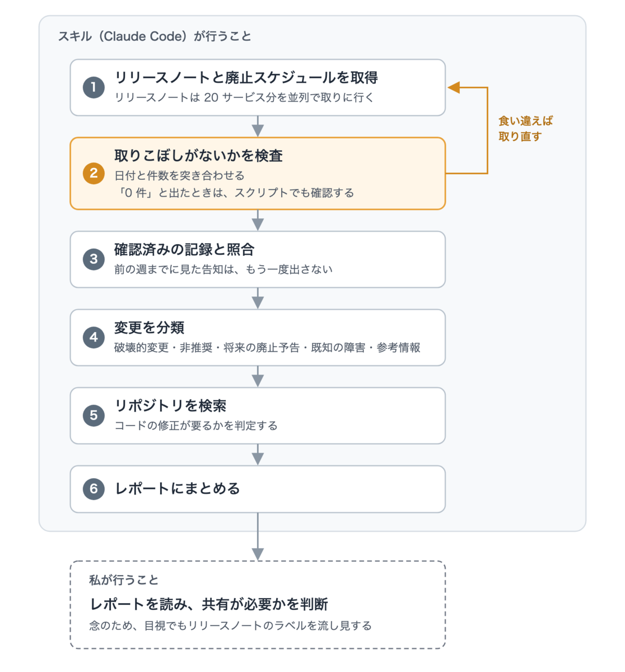Click the step 5 number badge
Screen dimensions: 625x672
click(94, 416)
